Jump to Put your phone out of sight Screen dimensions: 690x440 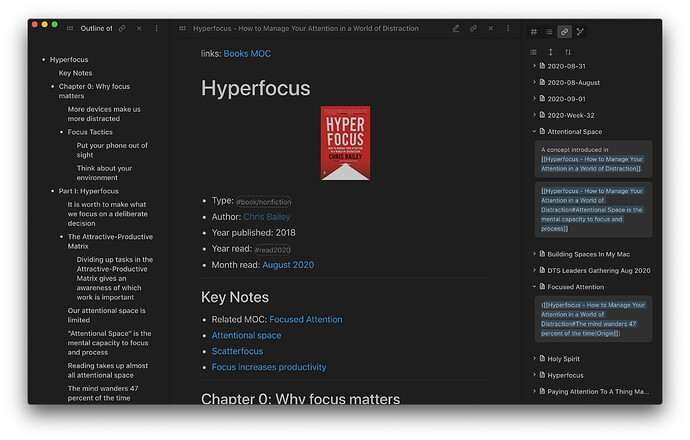pos(112,150)
